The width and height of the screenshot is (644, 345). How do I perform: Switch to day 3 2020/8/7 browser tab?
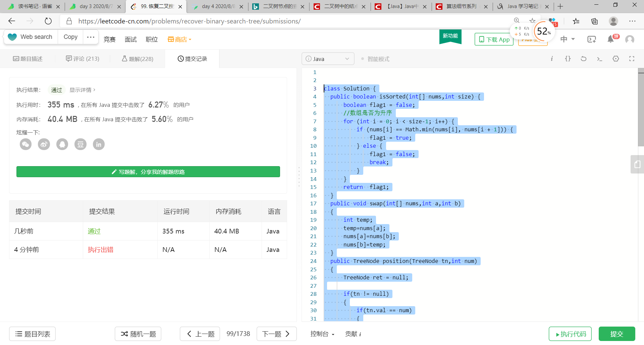click(x=95, y=6)
